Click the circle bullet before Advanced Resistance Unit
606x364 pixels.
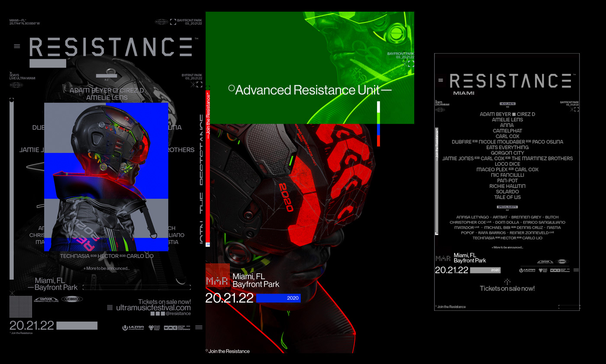point(231,88)
